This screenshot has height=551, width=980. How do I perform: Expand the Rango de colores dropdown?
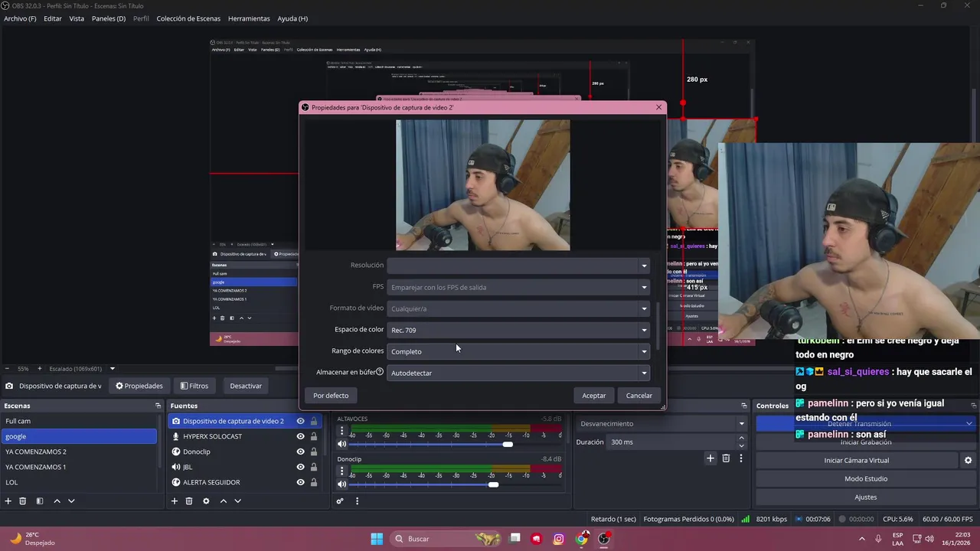point(518,351)
